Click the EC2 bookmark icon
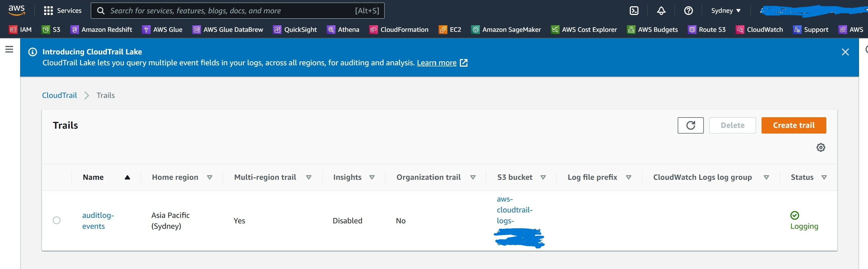Screen dimensions: 868x269 (x=443, y=30)
